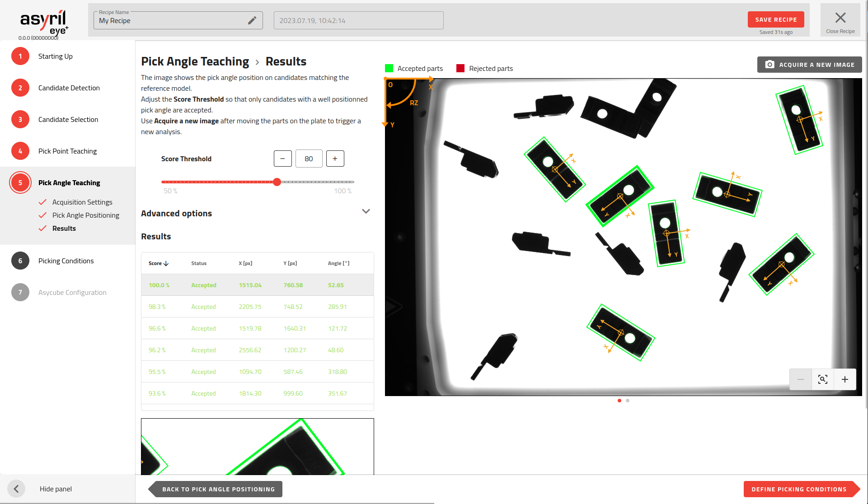Screen dimensions: 868x504
Task: Click the Save Recipe button
Action: [775, 19]
